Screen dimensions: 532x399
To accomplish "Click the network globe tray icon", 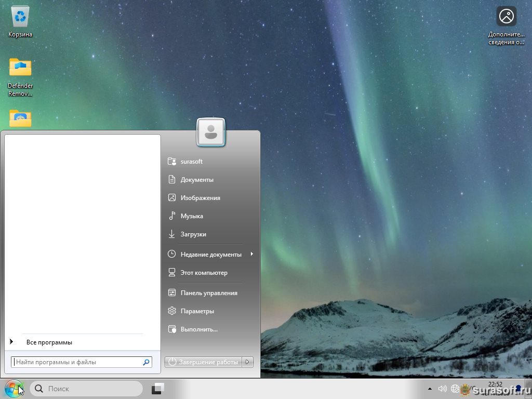I will 455,389.
